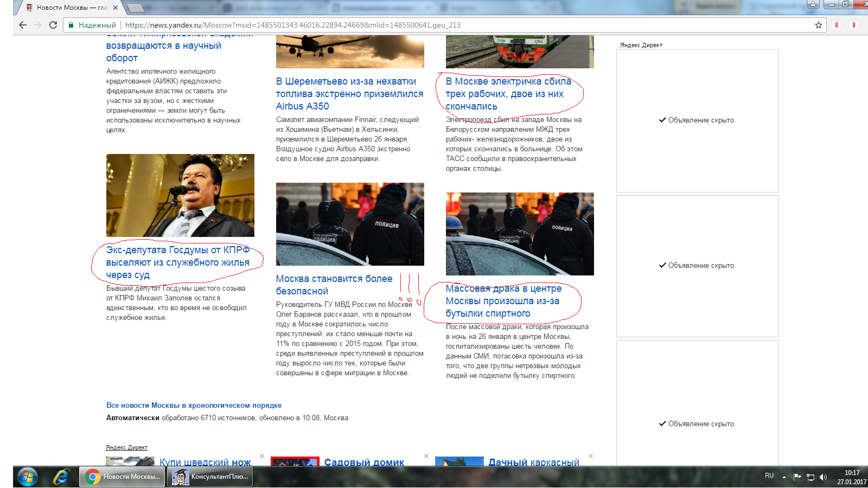Reload the Yandex news page

click(53, 25)
